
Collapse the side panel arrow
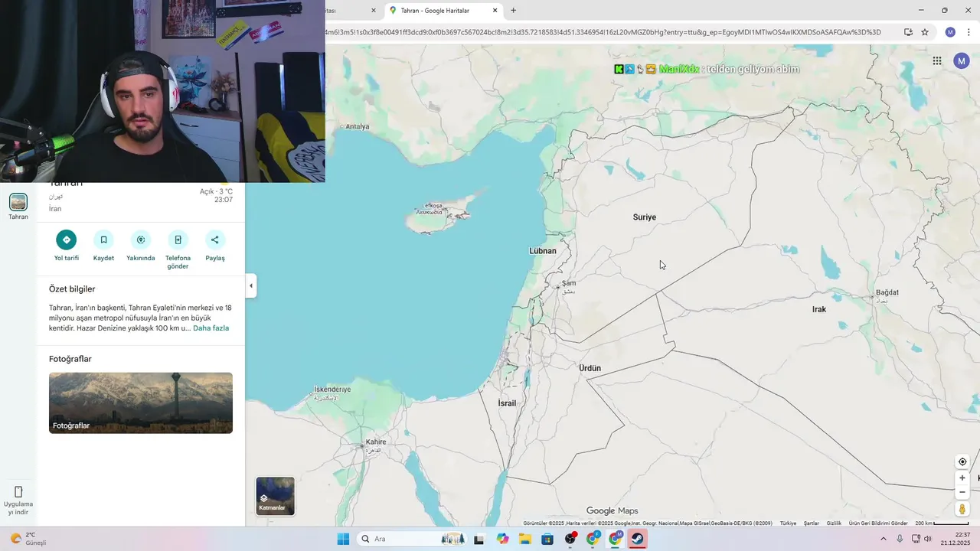tap(251, 286)
